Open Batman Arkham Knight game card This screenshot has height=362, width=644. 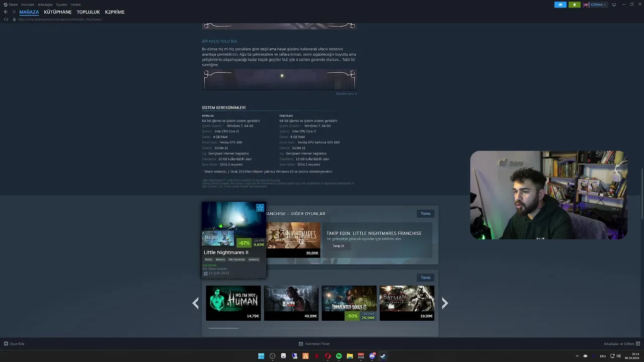click(407, 303)
